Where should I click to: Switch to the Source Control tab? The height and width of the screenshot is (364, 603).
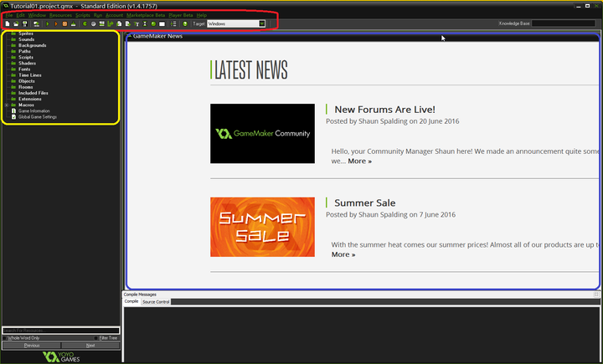click(156, 302)
